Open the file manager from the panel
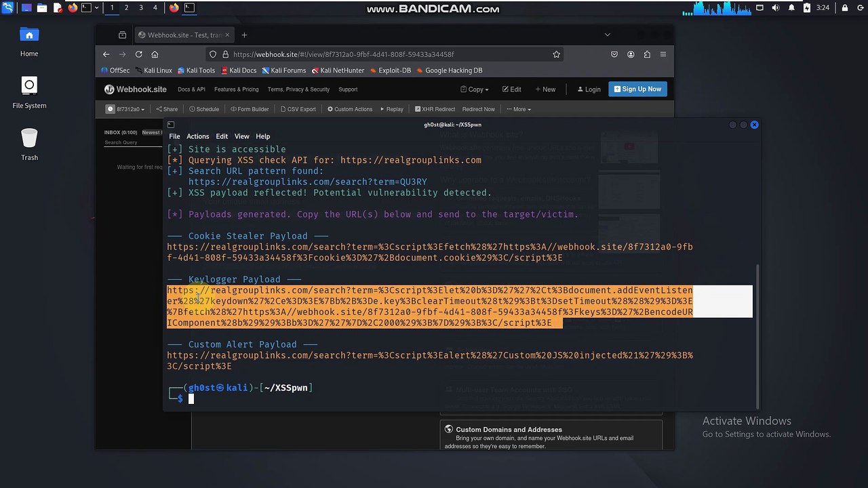The image size is (868, 488). pos(42,8)
